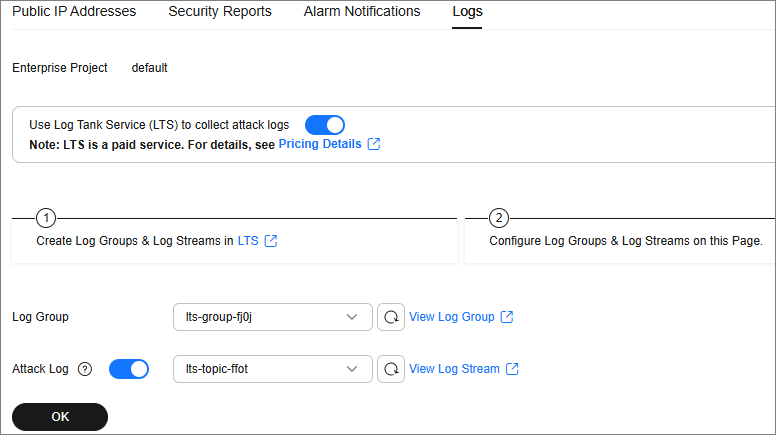Click 'Enterprise Project' label

coord(60,68)
